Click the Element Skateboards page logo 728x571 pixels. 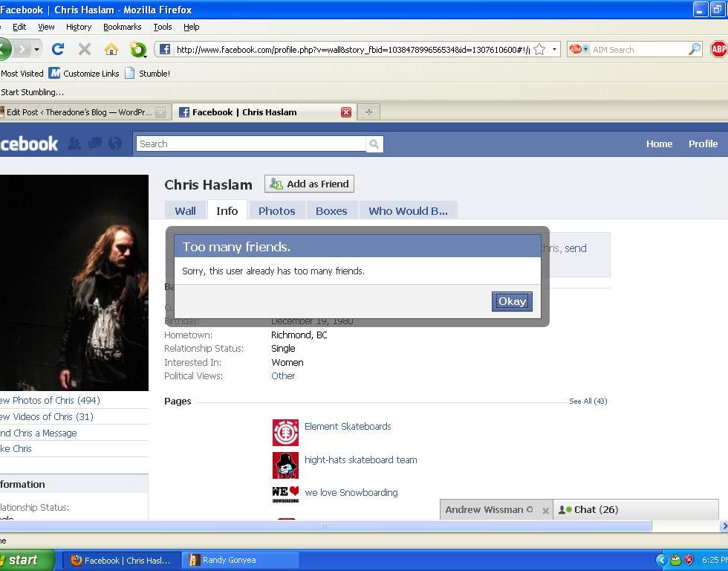285,432
